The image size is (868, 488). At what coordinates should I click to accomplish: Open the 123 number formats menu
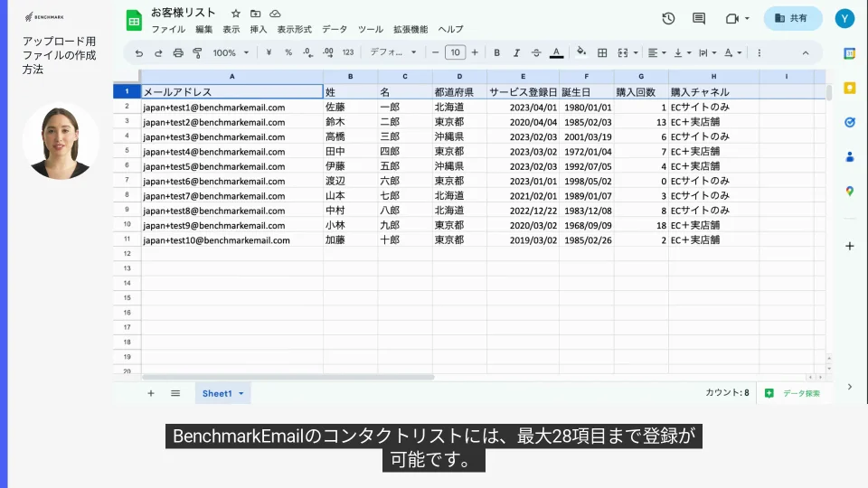(x=347, y=52)
